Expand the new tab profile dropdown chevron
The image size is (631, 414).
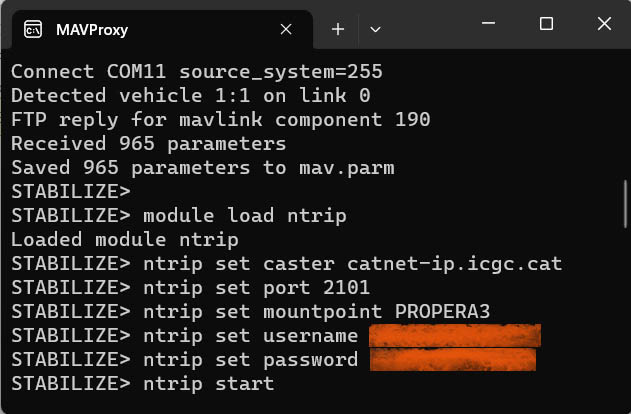coord(375,29)
